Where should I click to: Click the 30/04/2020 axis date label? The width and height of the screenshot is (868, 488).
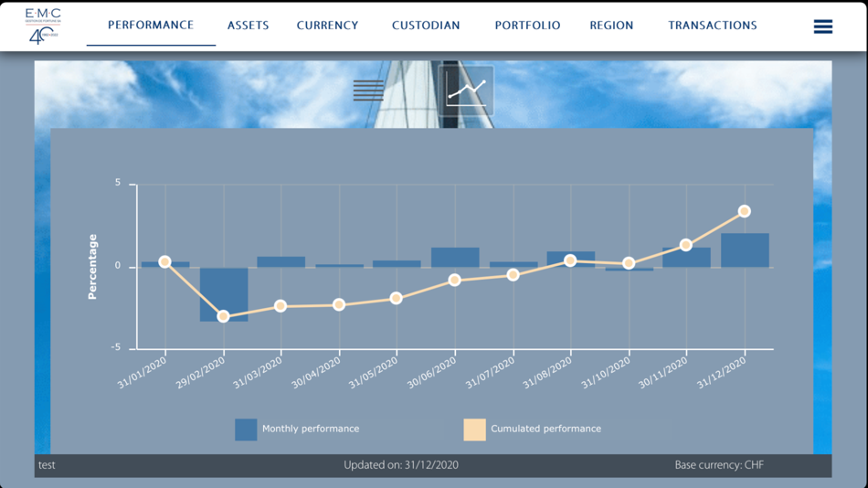point(315,372)
